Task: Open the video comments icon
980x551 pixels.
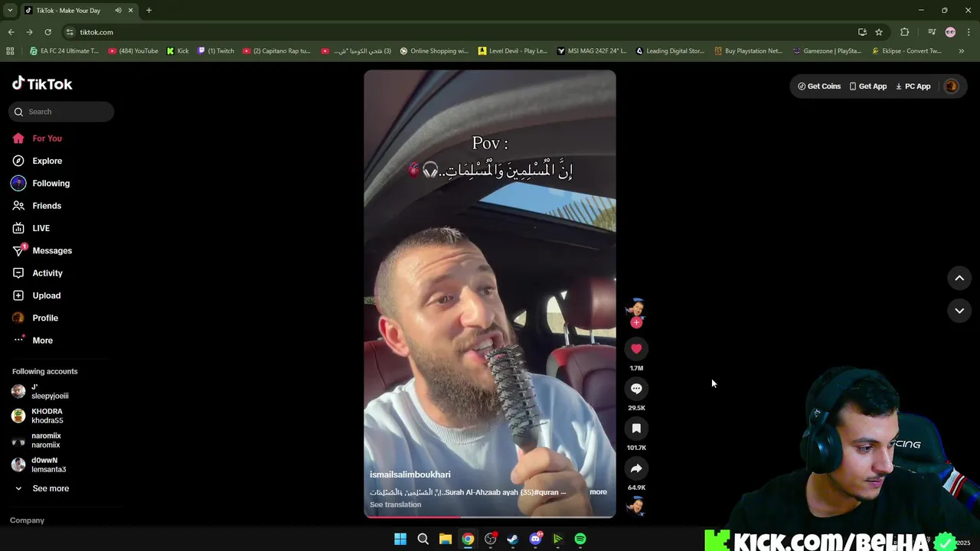Action: [636, 389]
